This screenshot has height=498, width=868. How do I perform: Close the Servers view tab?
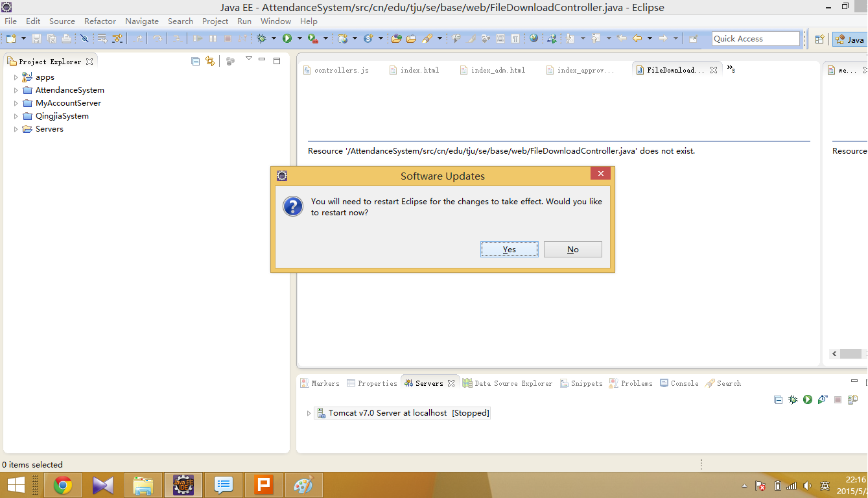tap(451, 383)
